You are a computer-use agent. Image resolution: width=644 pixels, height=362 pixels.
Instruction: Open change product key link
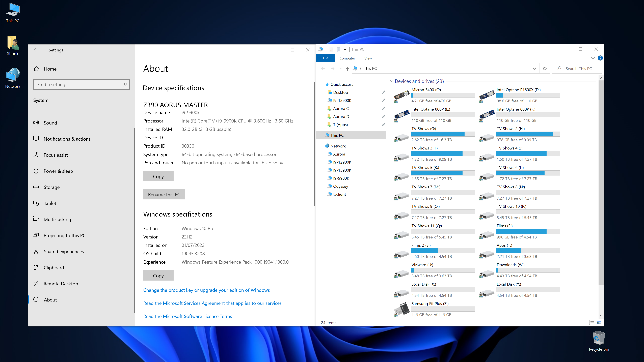pyautogui.click(x=206, y=290)
